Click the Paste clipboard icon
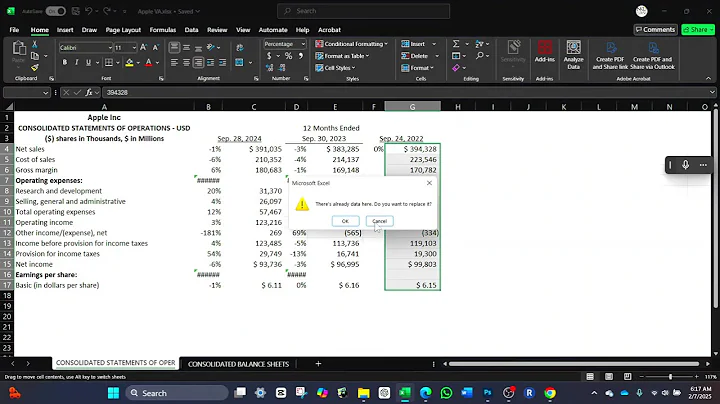The image size is (720, 404). click(x=18, y=50)
